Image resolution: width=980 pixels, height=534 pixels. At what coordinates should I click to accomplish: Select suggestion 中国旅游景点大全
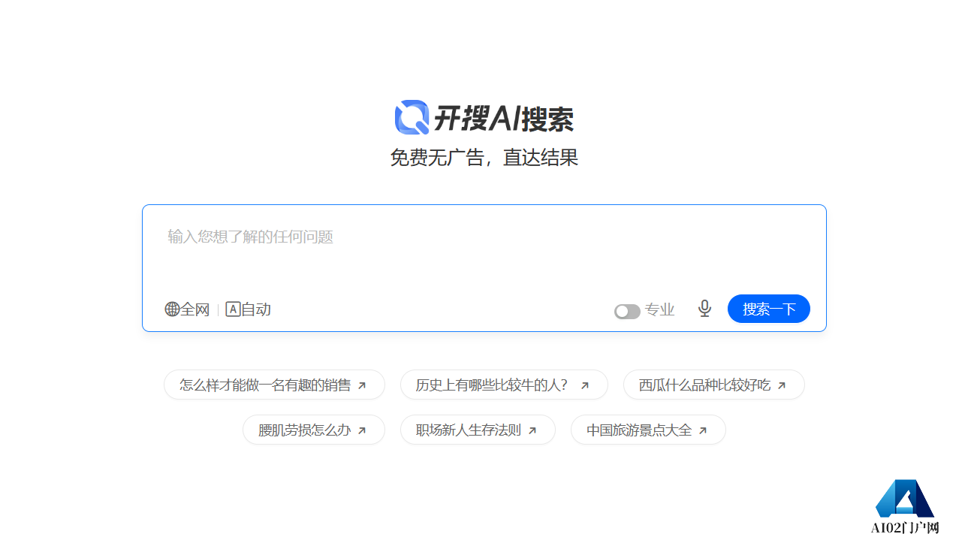tap(648, 430)
